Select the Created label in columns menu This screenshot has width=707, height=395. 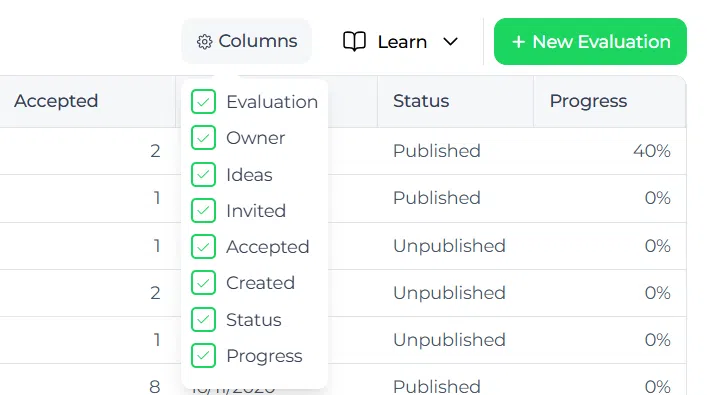261,283
